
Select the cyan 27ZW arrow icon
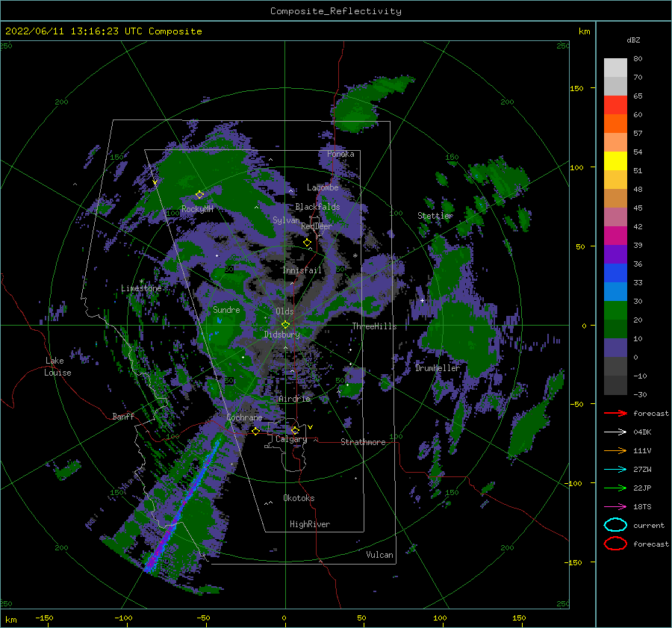click(615, 470)
